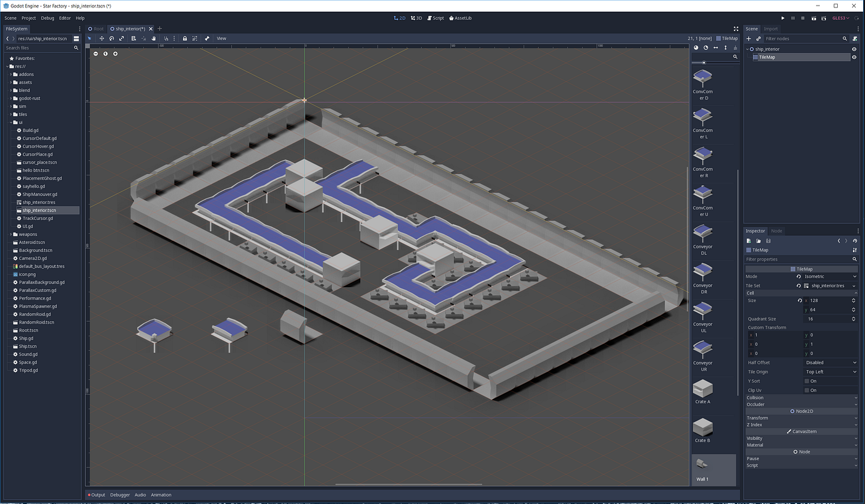Toggle visibility of ship_interior node

[x=854, y=49]
